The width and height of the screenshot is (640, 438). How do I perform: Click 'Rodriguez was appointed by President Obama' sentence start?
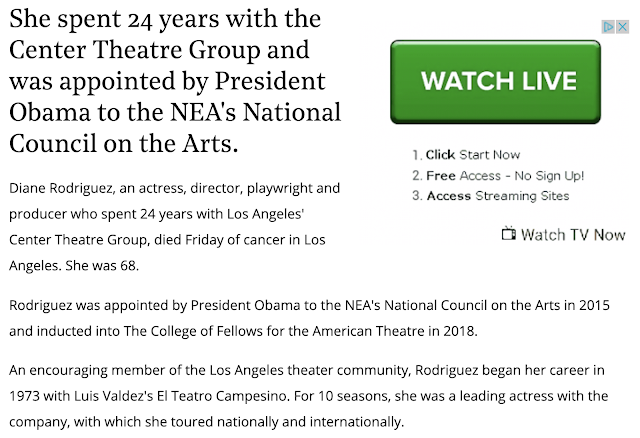click(x=155, y=305)
